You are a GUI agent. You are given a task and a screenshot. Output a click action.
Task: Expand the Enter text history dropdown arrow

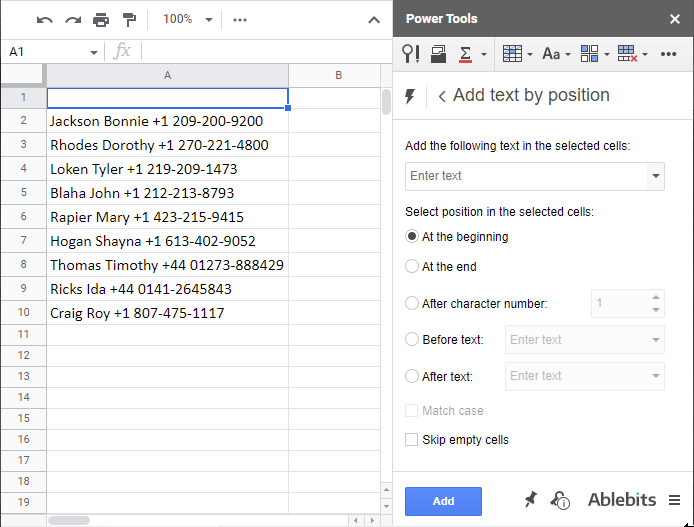[x=655, y=176]
